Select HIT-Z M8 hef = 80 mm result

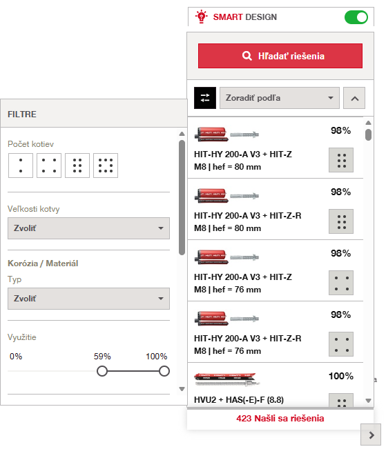pos(275,148)
